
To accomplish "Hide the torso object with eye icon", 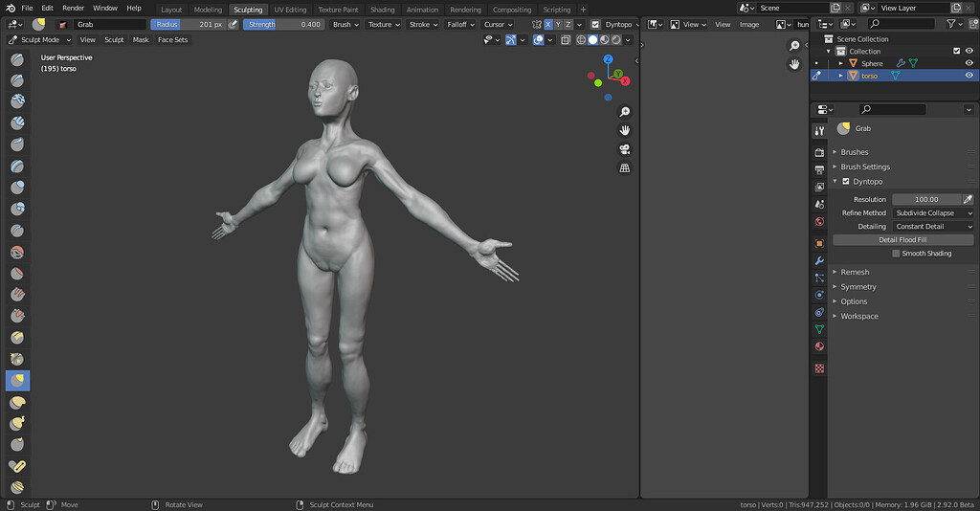I will pyautogui.click(x=969, y=75).
